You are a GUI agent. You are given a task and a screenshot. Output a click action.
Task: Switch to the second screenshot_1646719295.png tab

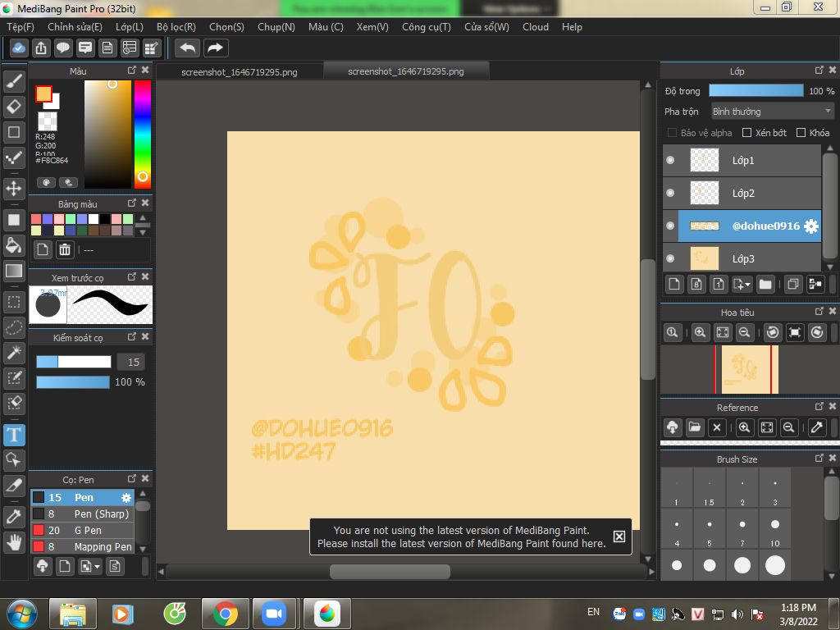(405, 71)
